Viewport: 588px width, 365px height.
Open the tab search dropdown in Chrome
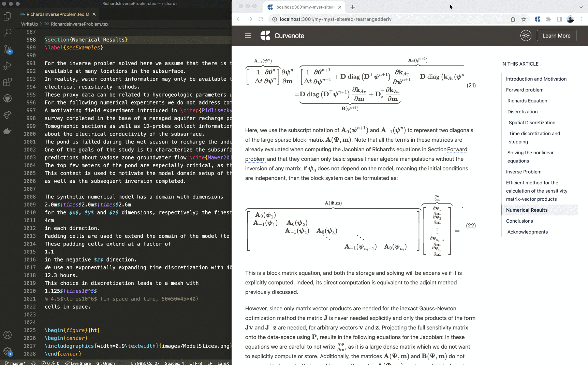click(581, 7)
